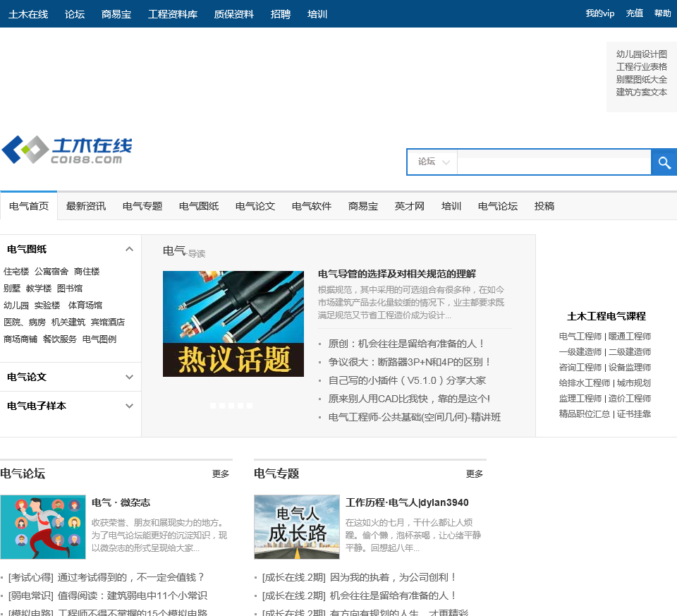Open the 投稿 tab
Image resolution: width=677 pixels, height=616 pixels.
[544, 206]
